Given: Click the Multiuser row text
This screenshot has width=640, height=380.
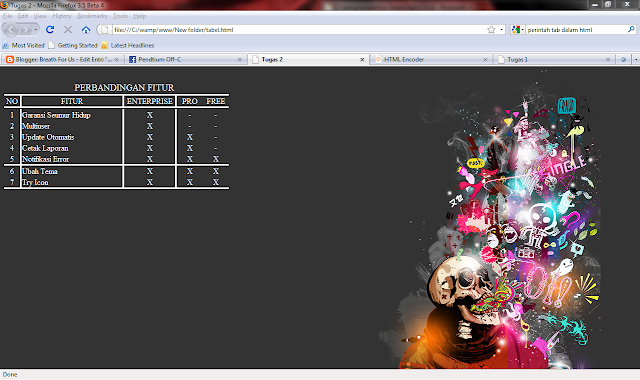Looking at the screenshot, I should pos(36,126).
